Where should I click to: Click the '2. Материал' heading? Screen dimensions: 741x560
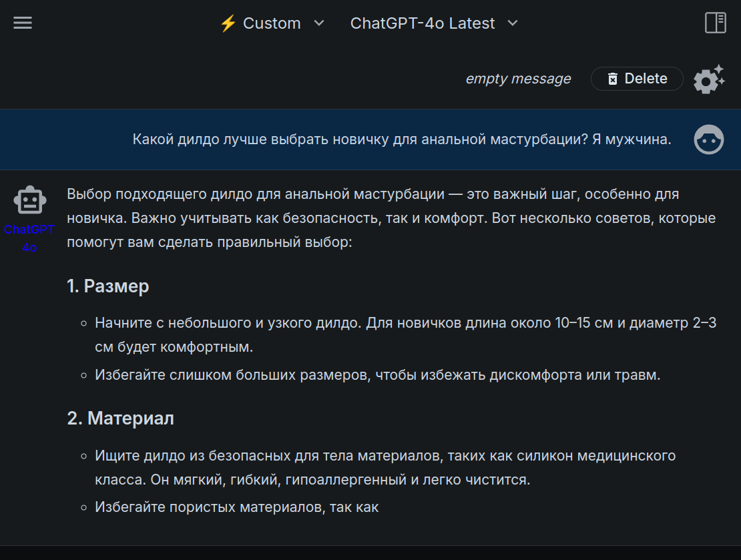tap(121, 418)
